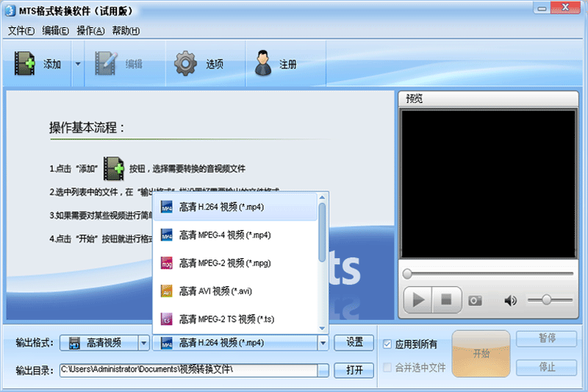Select 高清 H.264 视频 (*.mp4) in list
588x392 pixels.
click(235, 207)
